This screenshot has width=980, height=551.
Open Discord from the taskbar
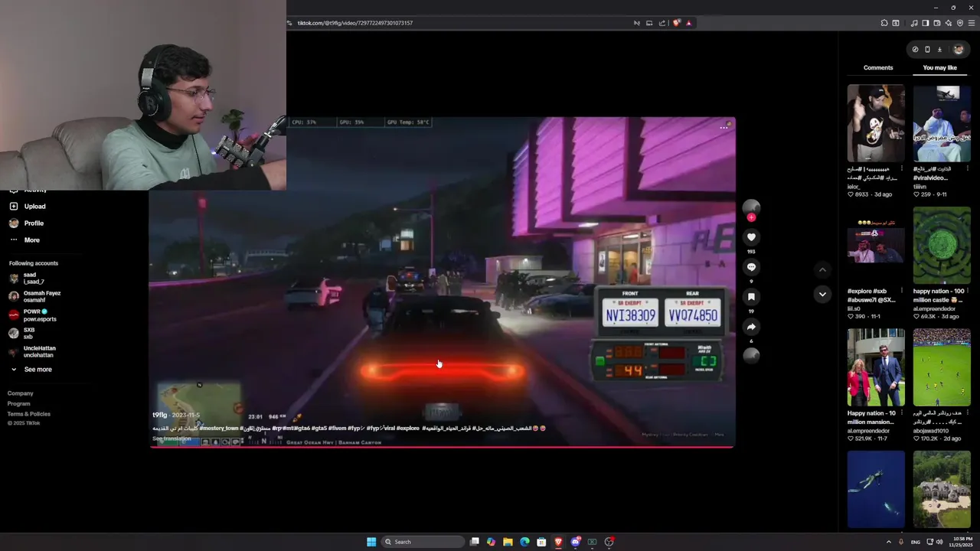tap(575, 542)
